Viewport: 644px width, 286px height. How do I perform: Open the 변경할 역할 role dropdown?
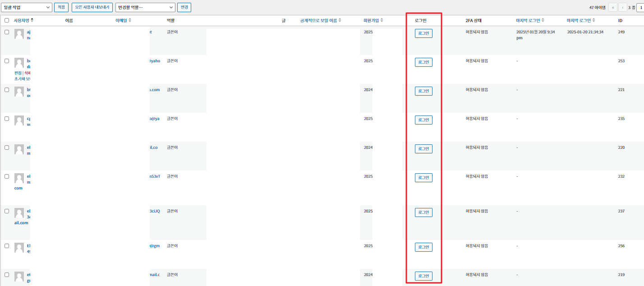pyautogui.click(x=145, y=7)
